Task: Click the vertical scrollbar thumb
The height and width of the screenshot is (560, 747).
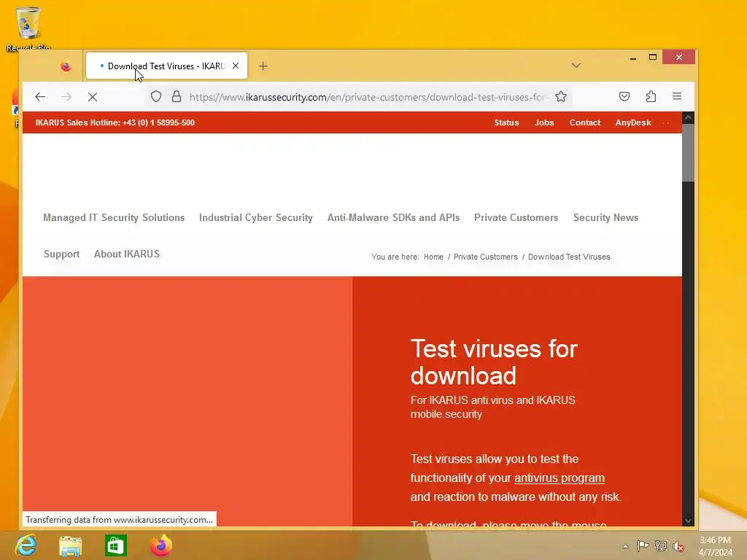Action: pyautogui.click(x=688, y=152)
